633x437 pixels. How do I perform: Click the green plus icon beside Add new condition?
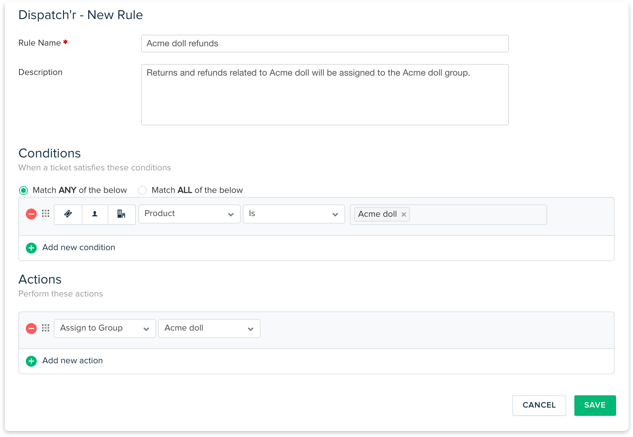coord(31,247)
